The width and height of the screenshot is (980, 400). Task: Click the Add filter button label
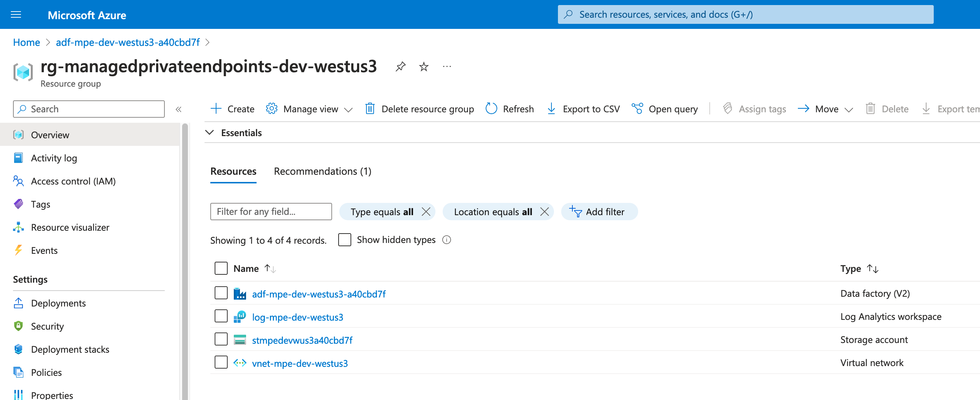pyautogui.click(x=605, y=212)
